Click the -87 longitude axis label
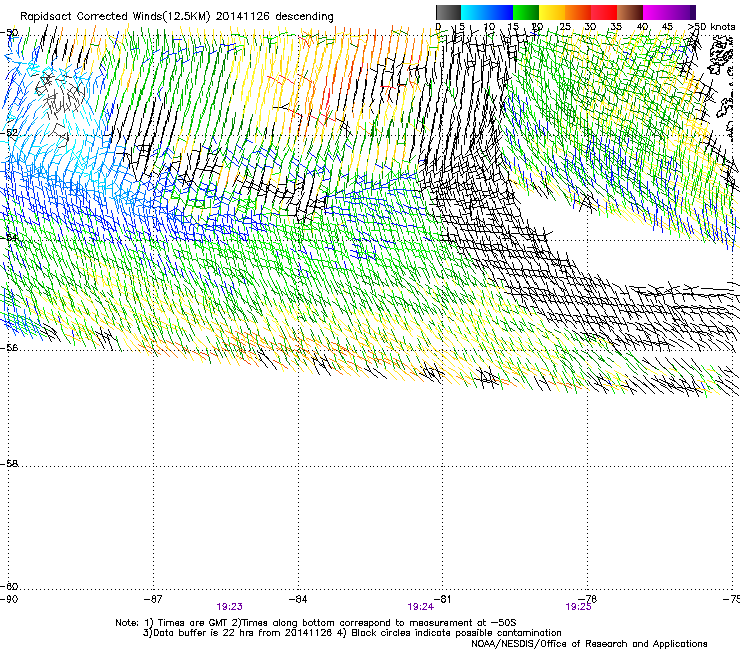Image resolution: width=740 pixels, height=650 pixels. coord(153,599)
